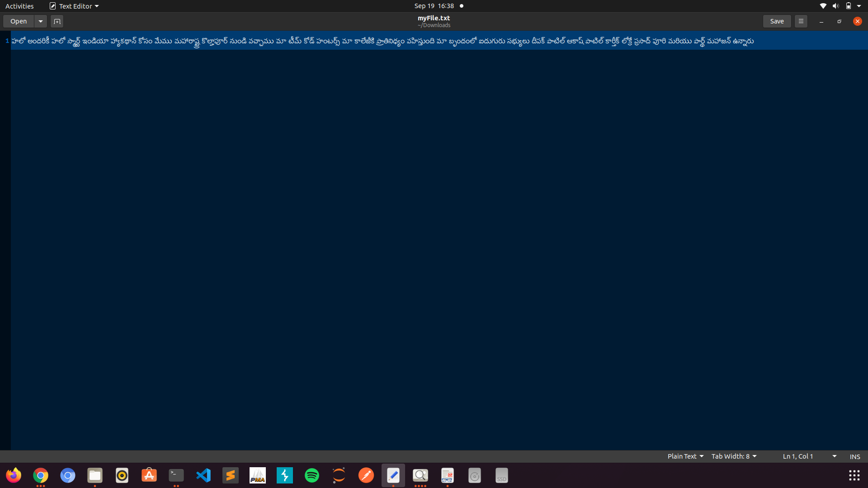Open the Files manager in dock
868x488 pixels.
tap(95, 475)
